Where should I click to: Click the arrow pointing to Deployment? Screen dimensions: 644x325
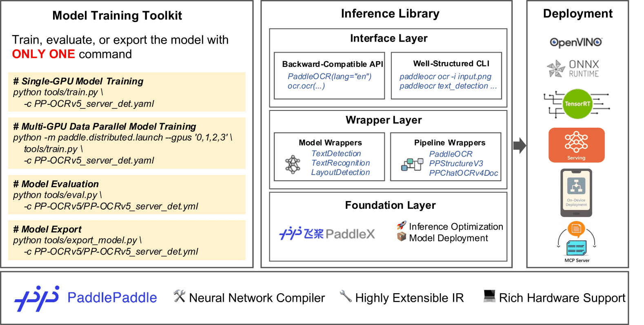click(x=520, y=146)
